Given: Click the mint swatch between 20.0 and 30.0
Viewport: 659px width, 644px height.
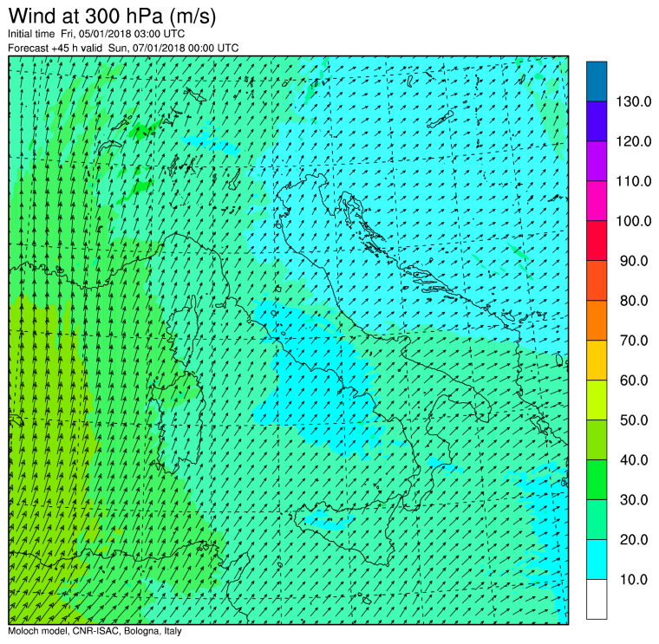Looking at the screenshot, I should coord(597,519).
